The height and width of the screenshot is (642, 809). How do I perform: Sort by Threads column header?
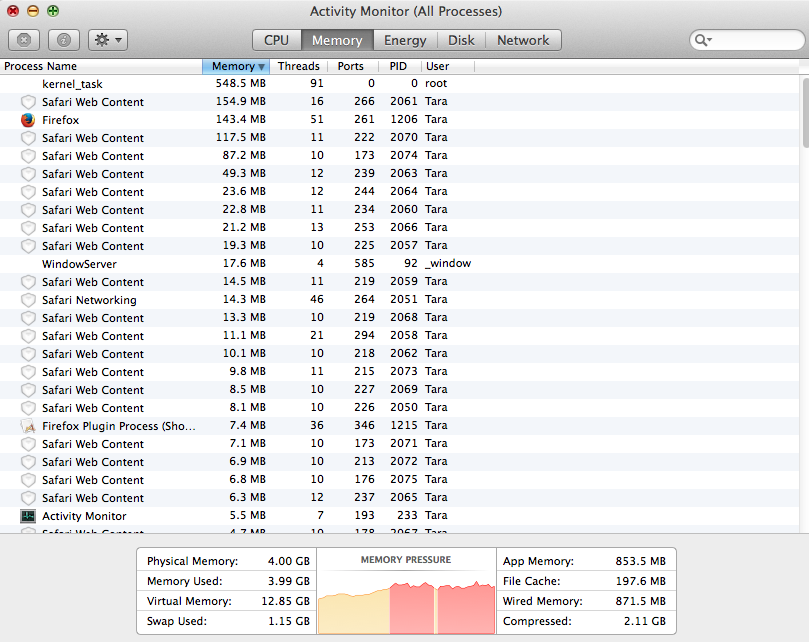pos(299,66)
